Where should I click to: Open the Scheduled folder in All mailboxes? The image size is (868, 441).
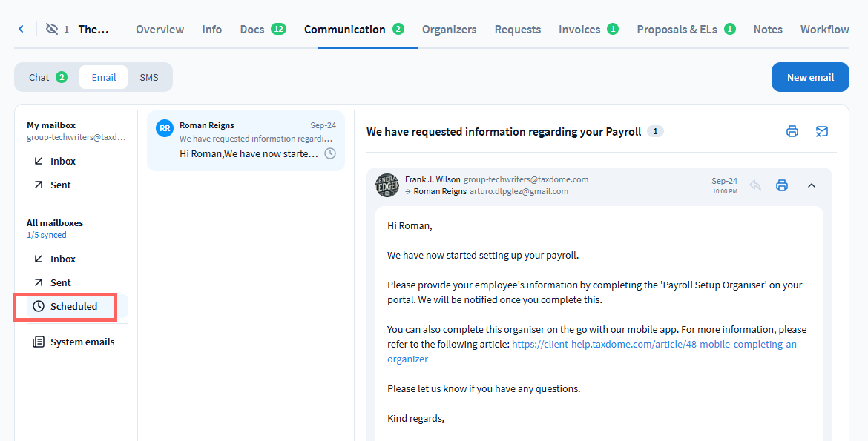[73, 306]
